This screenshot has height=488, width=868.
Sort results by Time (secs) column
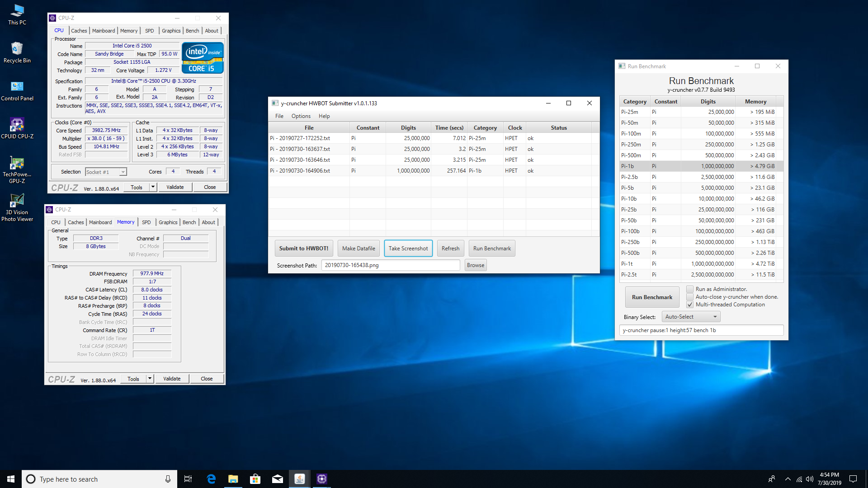pyautogui.click(x=449, y=128)
